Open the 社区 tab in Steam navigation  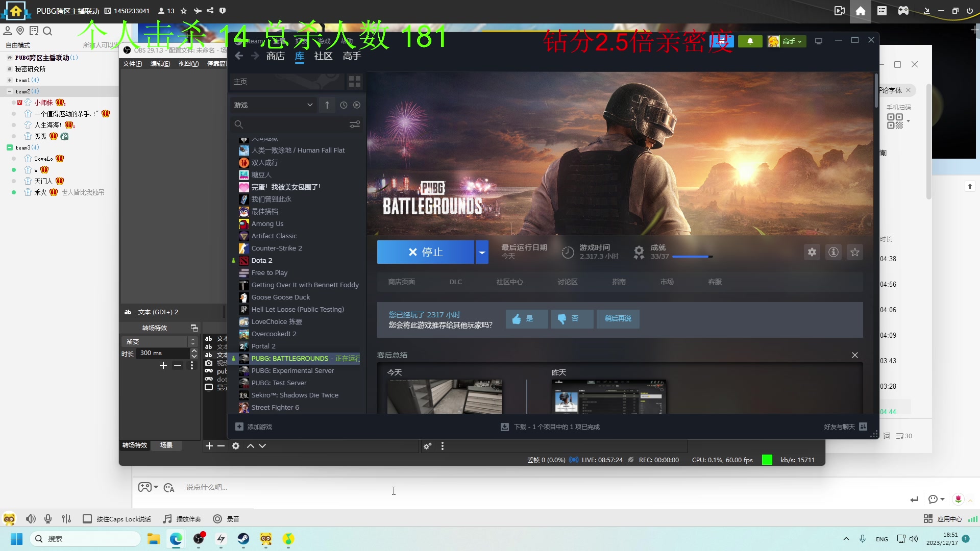point(323,56)
